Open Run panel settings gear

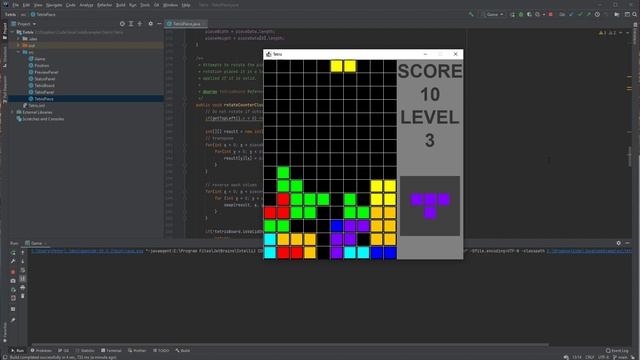click(618, 243)
